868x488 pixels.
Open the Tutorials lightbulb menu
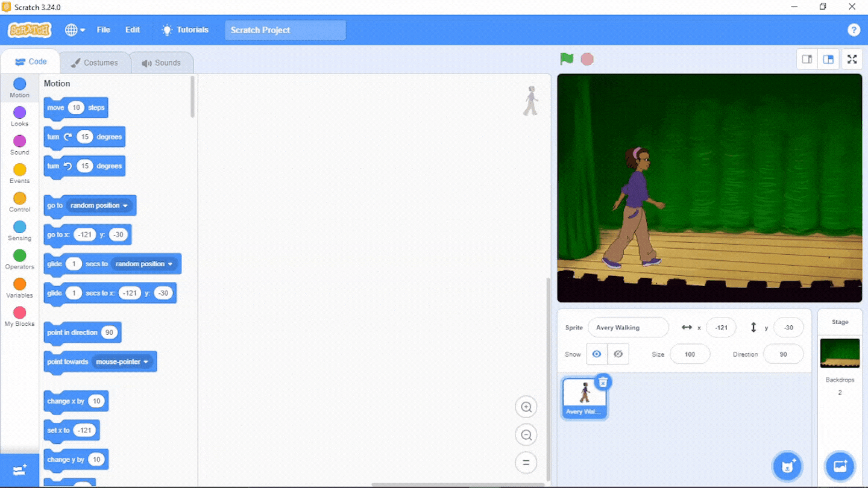pyautogui.click(x=185, y=30)
